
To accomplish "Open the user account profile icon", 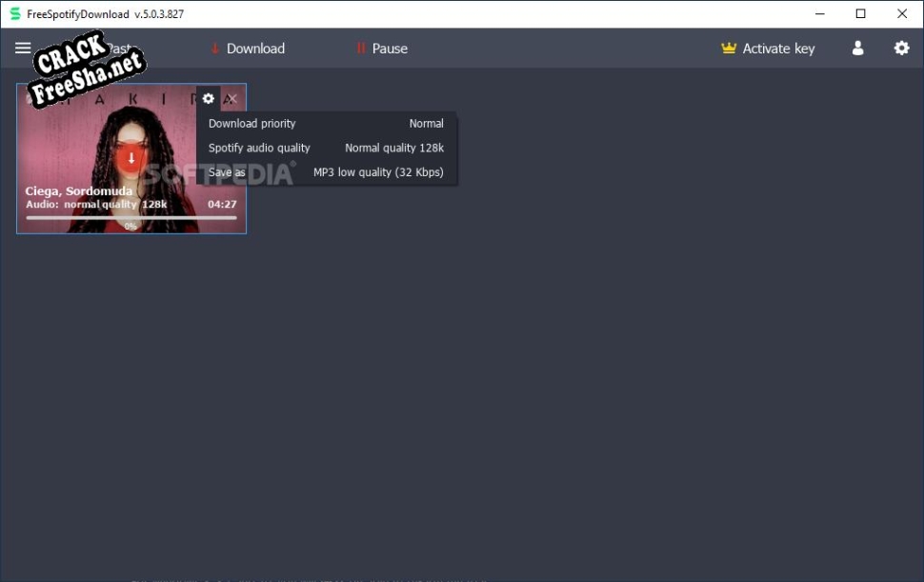I will pos(857,49).
